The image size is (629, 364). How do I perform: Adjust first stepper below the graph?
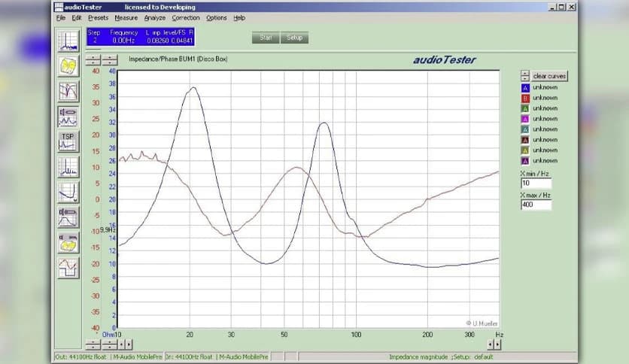(x=93, y=344)
